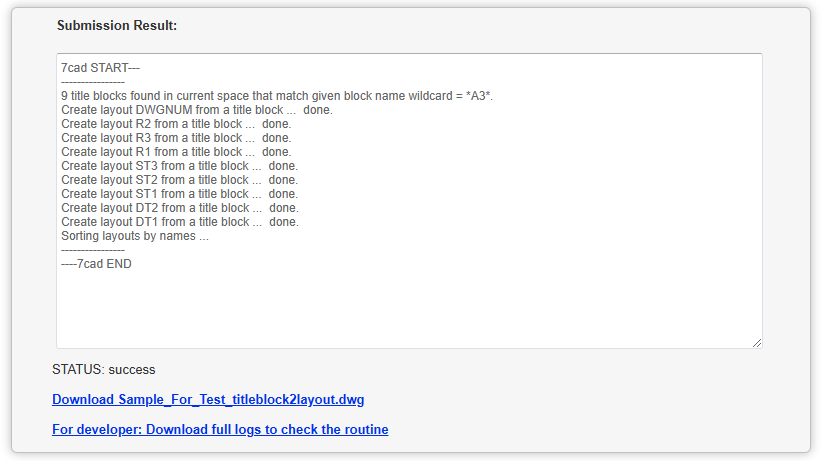
Task: Click the textarea resize handle corner
Action: point(757,343)
